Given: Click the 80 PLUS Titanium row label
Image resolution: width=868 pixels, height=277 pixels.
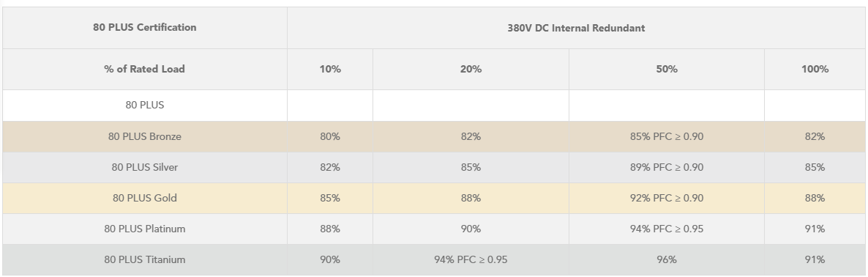Looking at the screenshot, I should pyautogui.click(x=144, y=260).
